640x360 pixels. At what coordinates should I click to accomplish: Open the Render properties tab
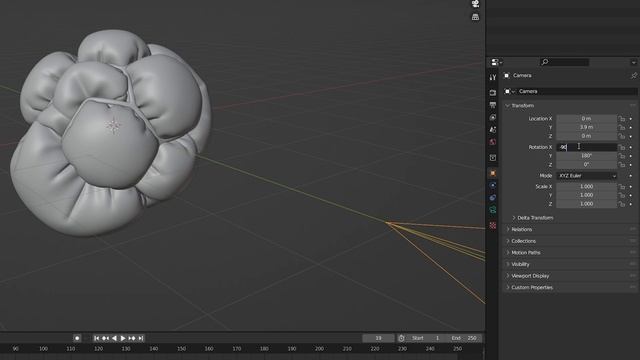tap(493, 93)
